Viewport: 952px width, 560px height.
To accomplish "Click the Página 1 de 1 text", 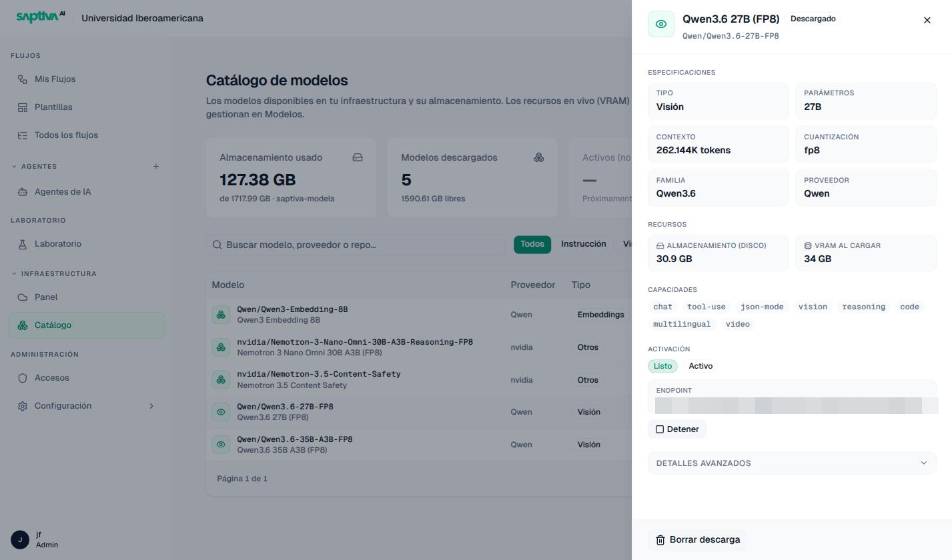I will (x=242, y=479).
